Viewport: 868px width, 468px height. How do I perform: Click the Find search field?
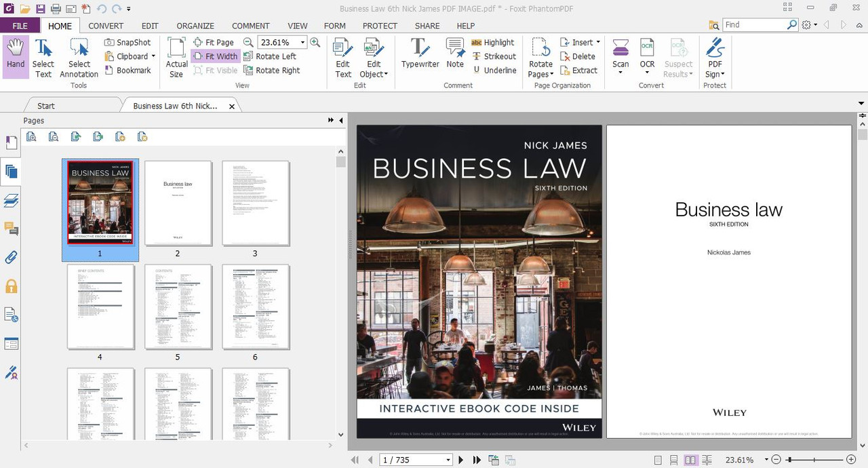[x=755, y=24]
